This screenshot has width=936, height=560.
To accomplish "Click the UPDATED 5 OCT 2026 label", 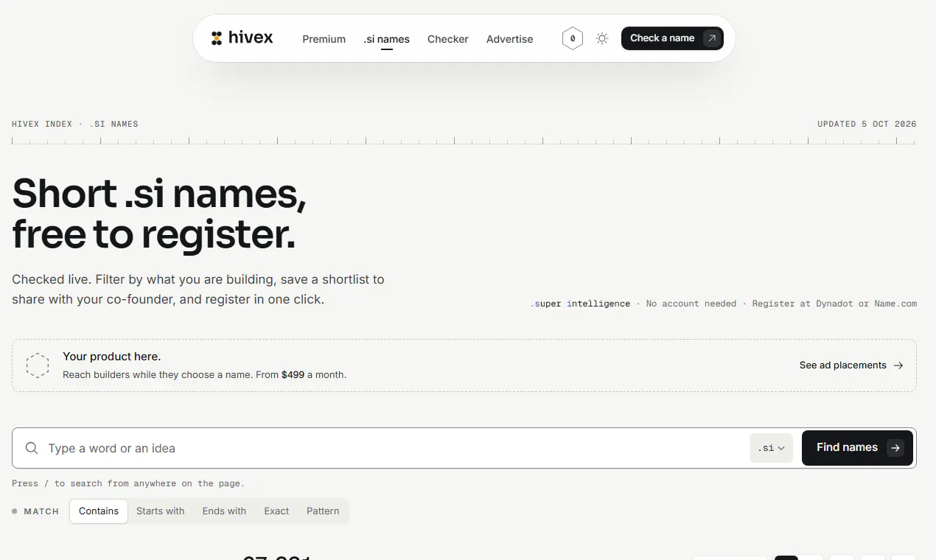I will (867, 124).
